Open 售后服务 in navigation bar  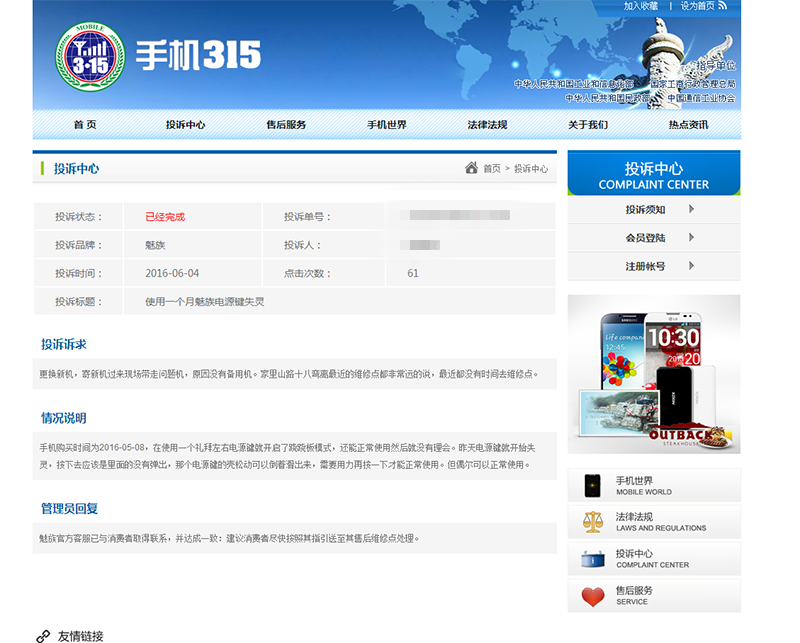286,125
